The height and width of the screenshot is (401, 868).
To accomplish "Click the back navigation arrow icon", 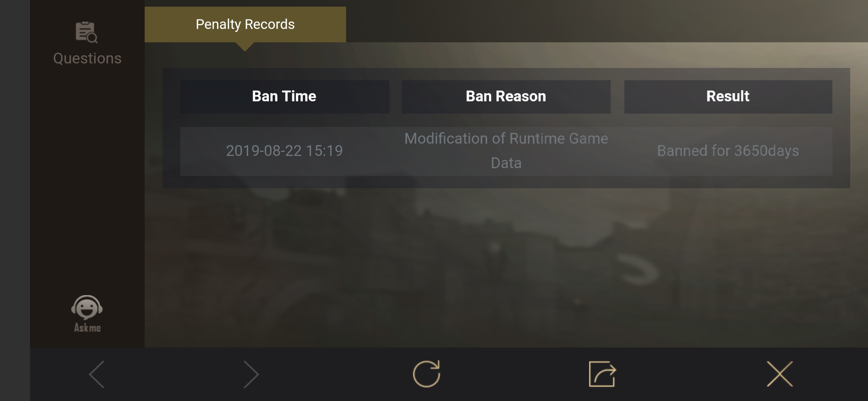I will coord(98,373).
